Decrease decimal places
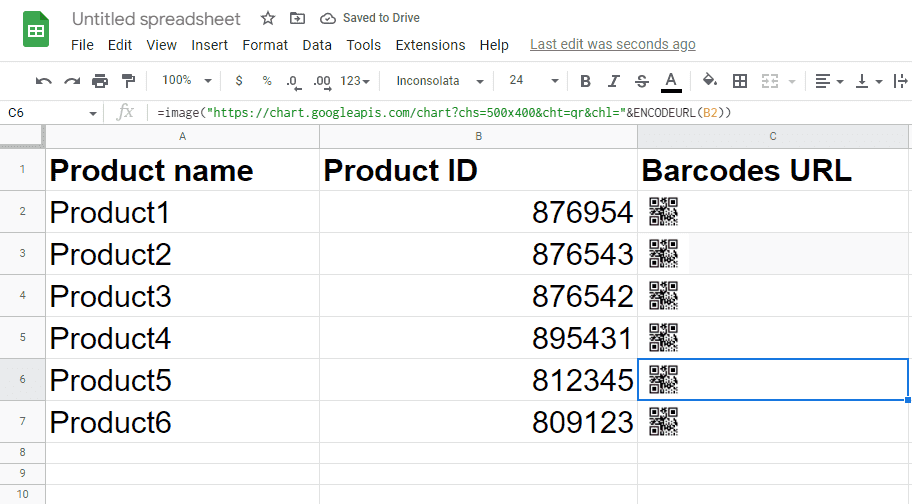Image resolution: width=912 pixels, height=504 pixels. tap(294, 81)
